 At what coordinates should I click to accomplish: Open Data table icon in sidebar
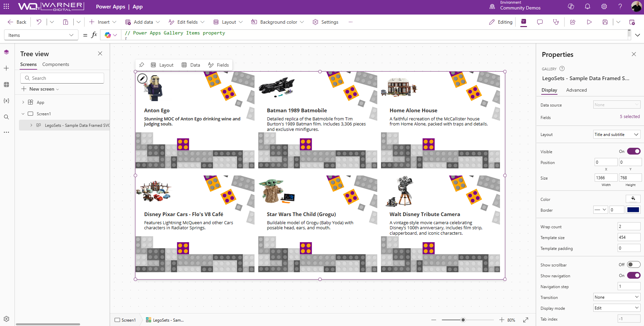[6, 85]
